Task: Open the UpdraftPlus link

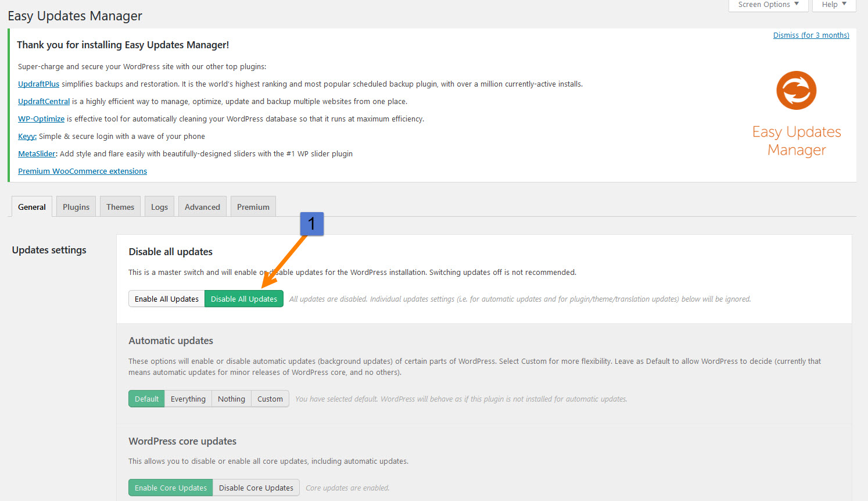Action: tap(38, 84)
